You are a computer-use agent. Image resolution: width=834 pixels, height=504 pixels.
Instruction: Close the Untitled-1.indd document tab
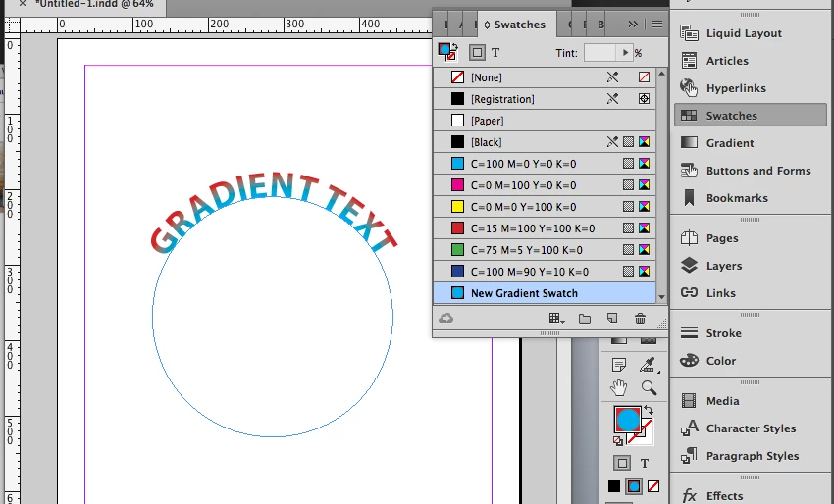pos(23,4)
